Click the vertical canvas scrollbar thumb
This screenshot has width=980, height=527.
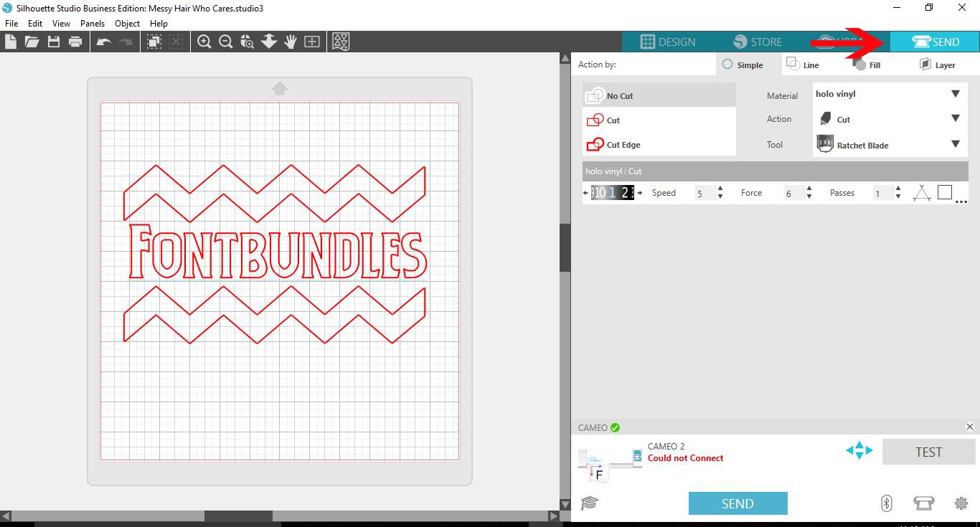[x=565, y=247]
